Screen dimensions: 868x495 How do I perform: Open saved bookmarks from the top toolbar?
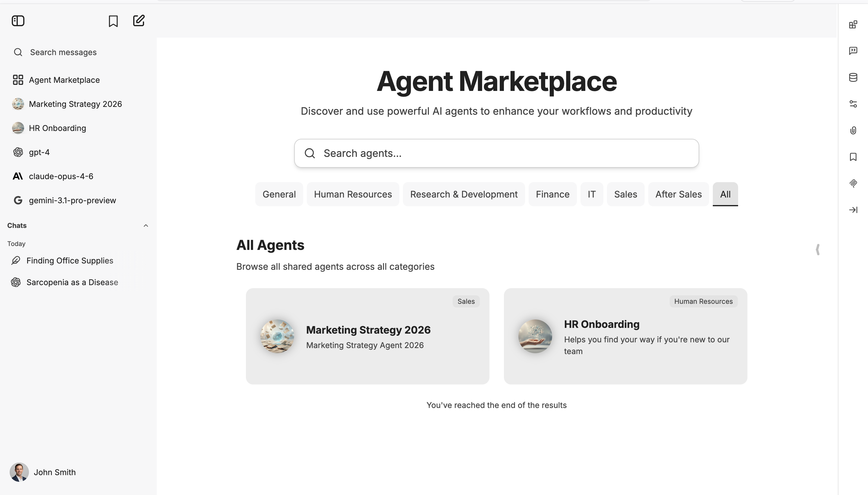click(113, 21)
